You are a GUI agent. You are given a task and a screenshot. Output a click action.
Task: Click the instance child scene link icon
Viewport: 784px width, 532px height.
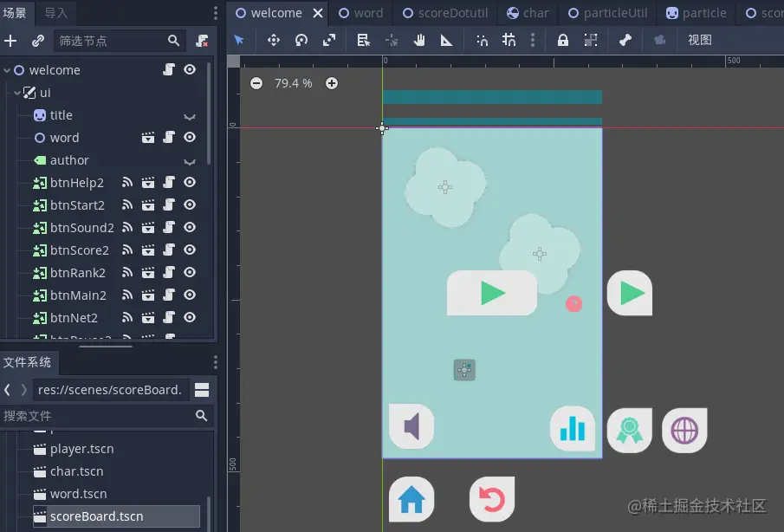tap(38, 41)
